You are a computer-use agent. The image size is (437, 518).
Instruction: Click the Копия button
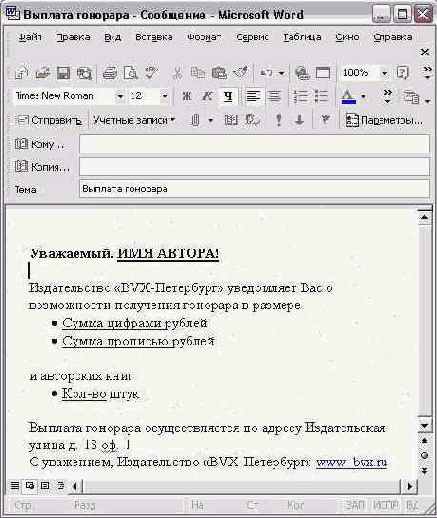42,166
